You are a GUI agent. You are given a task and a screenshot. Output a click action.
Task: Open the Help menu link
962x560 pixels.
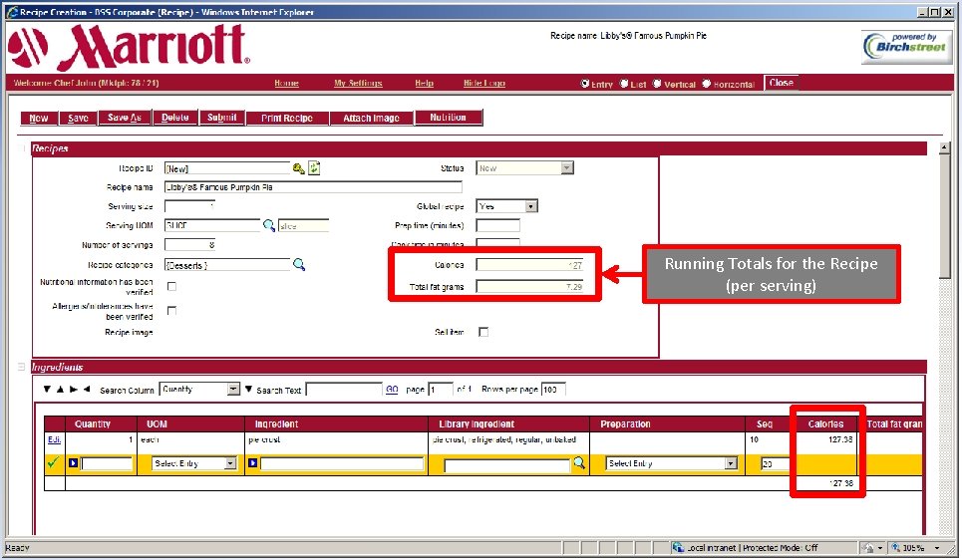point(424,83)
